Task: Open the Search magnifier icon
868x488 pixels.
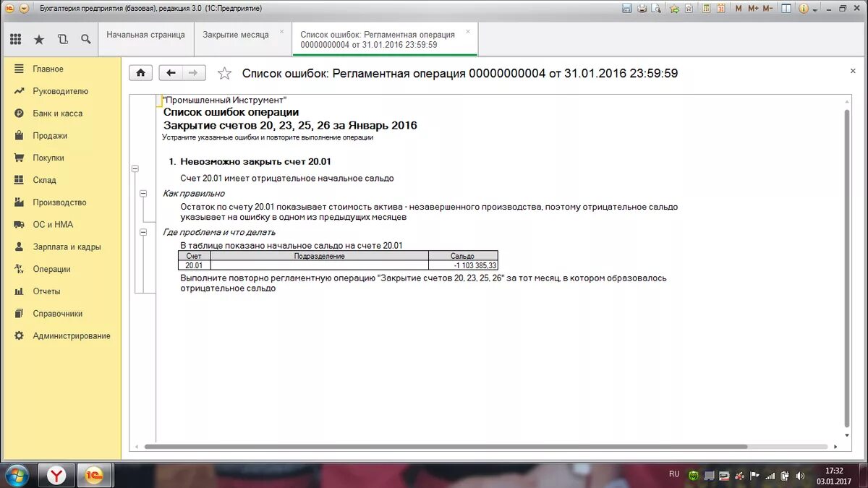Action: pyautogui.click(x=85, y=39)
